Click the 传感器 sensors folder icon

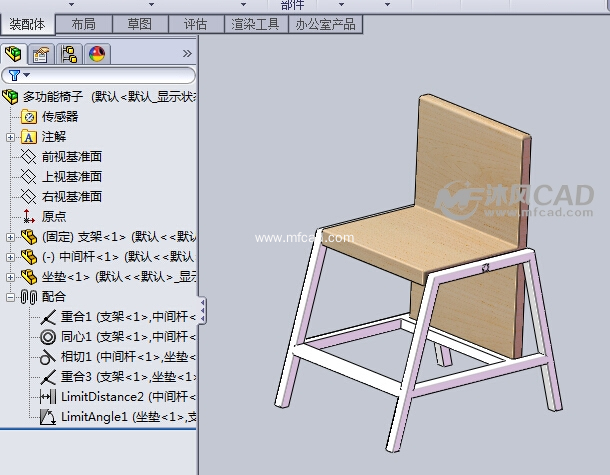[29, 117]
